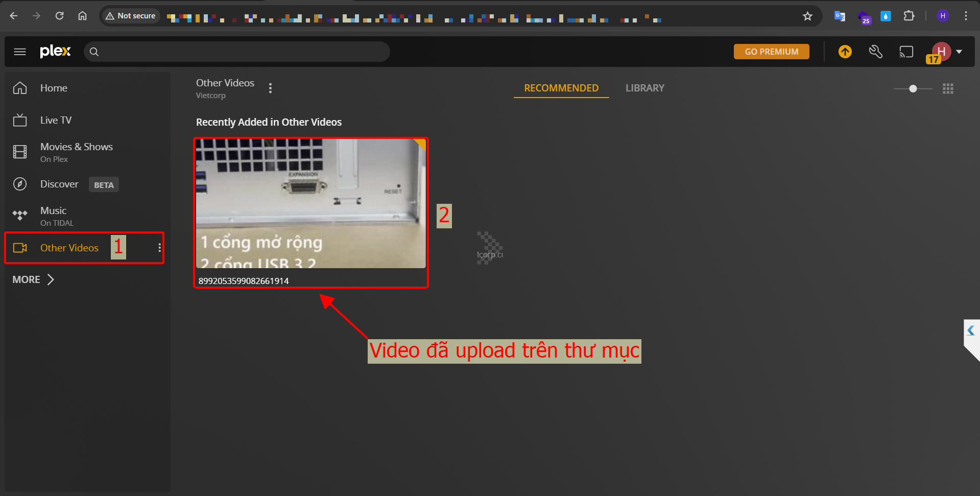Click the Plex logo
The height and width of the screenshot is (496, 980).
55,52
